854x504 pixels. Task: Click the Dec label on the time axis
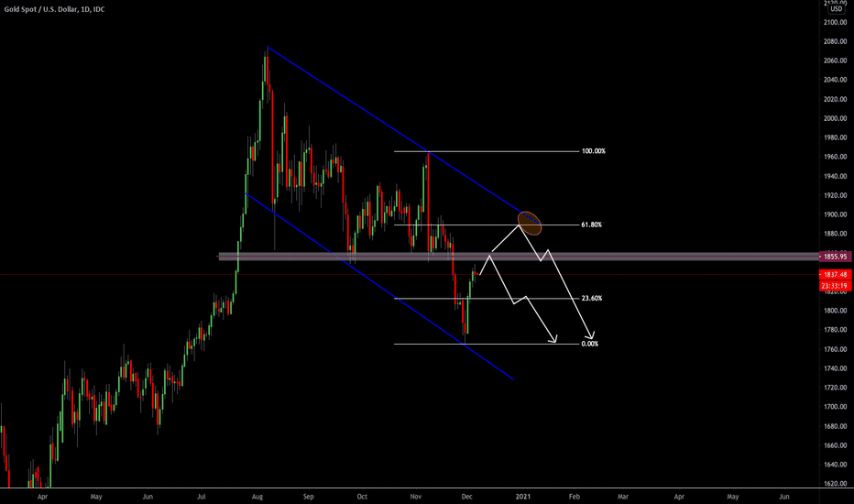[466, 497]
